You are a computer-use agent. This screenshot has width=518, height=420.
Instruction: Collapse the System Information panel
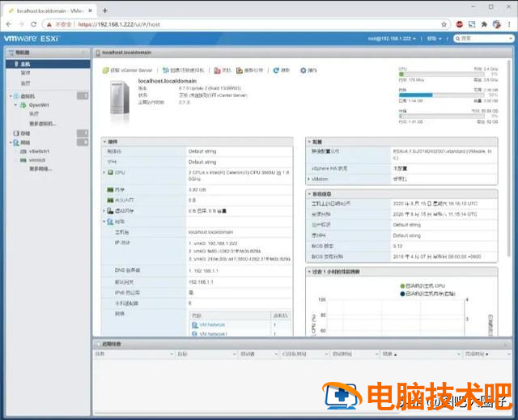(x=309, y=194)
